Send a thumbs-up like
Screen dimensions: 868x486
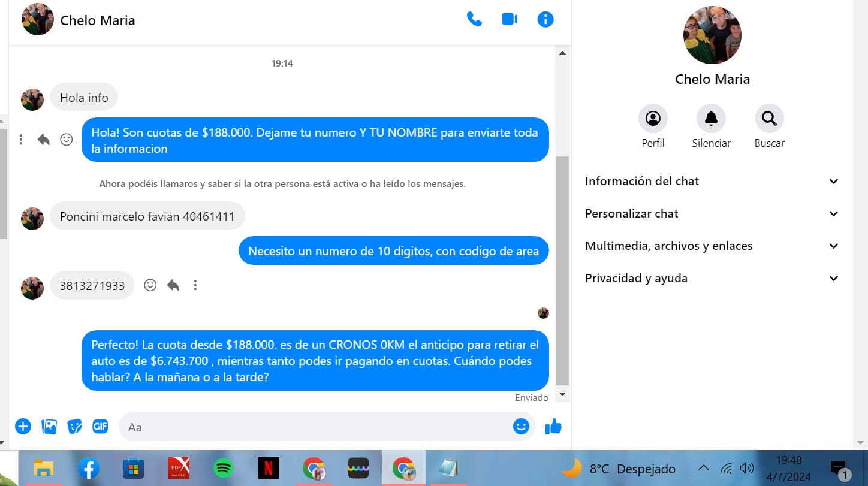pyautogui.click(x=553, y=427)
